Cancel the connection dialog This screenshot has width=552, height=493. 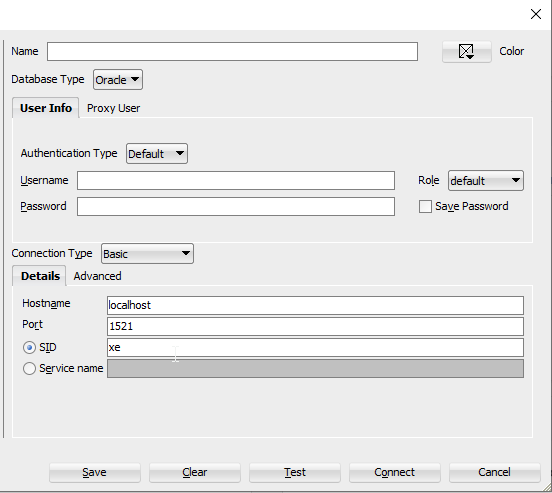coord(495,472)
